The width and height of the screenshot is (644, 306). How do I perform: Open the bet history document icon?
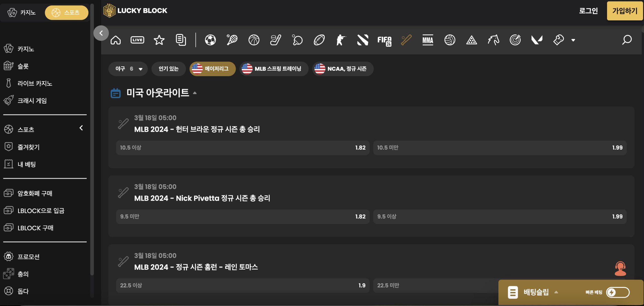(181, 40)
